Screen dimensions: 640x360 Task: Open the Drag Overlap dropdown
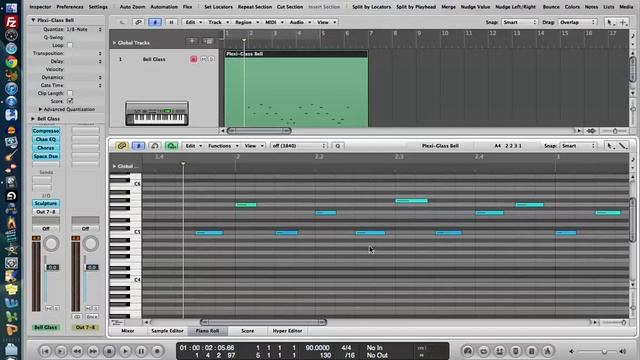578,22
